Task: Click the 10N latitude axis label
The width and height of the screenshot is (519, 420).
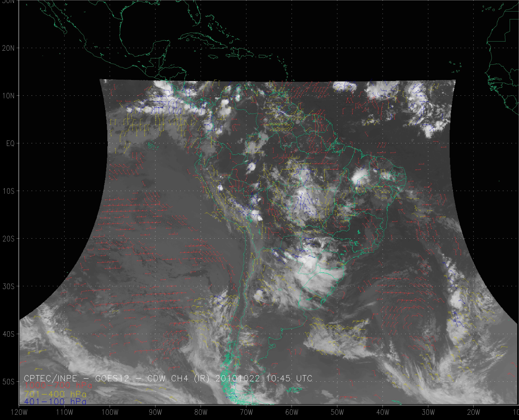Action: [x=9, y=96]
